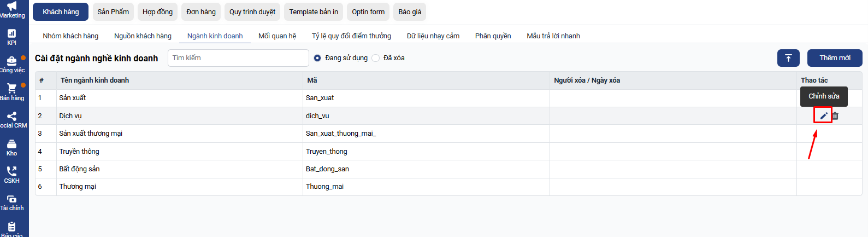
Task: Click the Thêm mới button
Action: click(835, 58)
